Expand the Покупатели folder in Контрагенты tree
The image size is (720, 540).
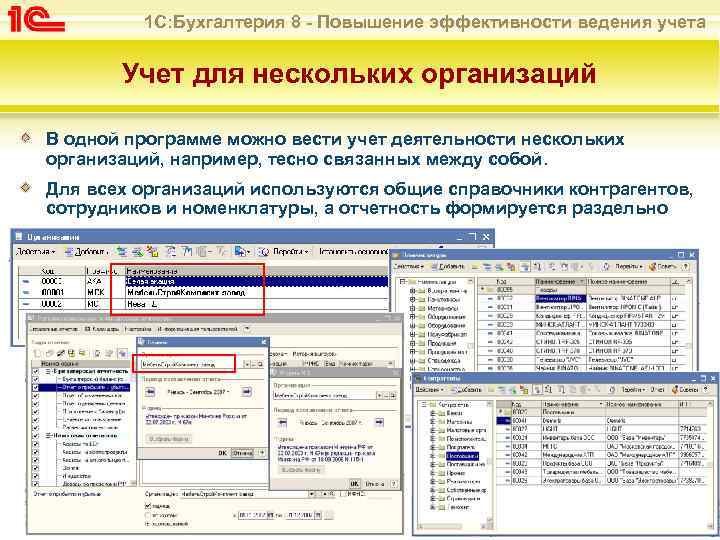tap(433, 447)
